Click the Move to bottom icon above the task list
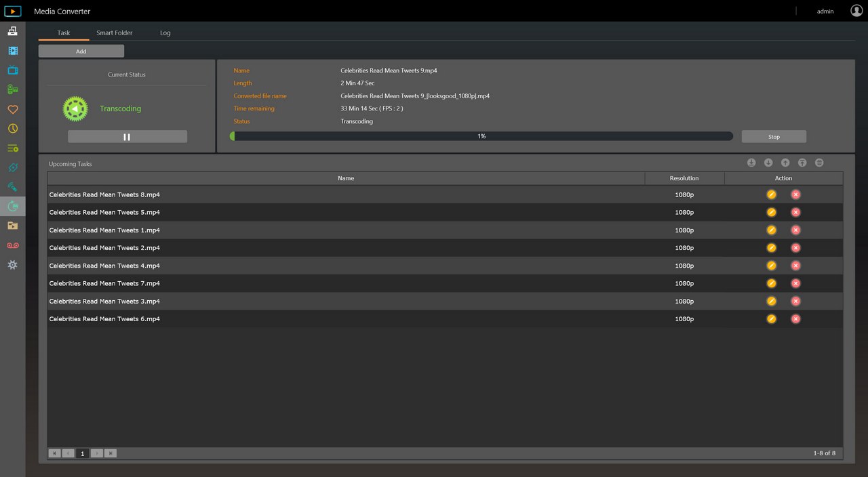Image resolution: width=868 pixels, height=477 pixels. coord(751,163)
